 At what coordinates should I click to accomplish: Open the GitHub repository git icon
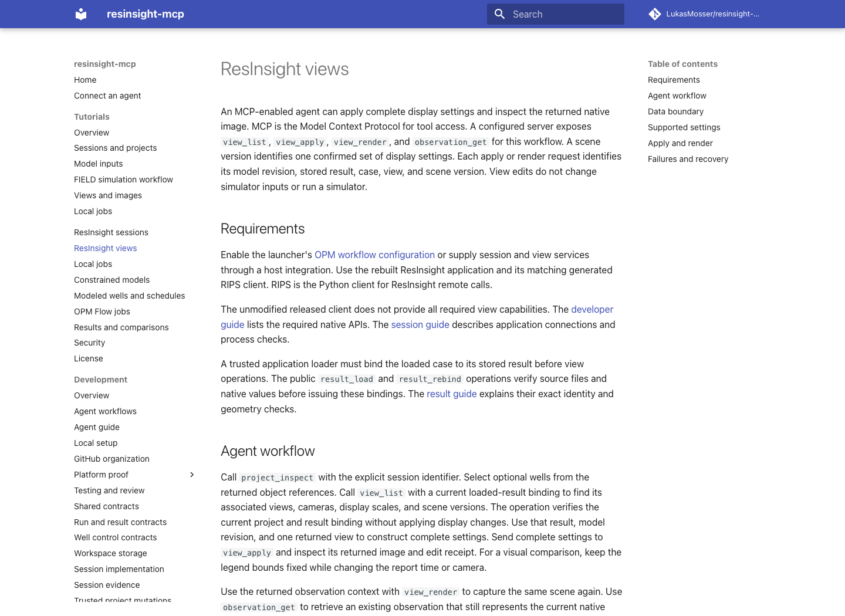pyautogui.click(x=655, y=14)
